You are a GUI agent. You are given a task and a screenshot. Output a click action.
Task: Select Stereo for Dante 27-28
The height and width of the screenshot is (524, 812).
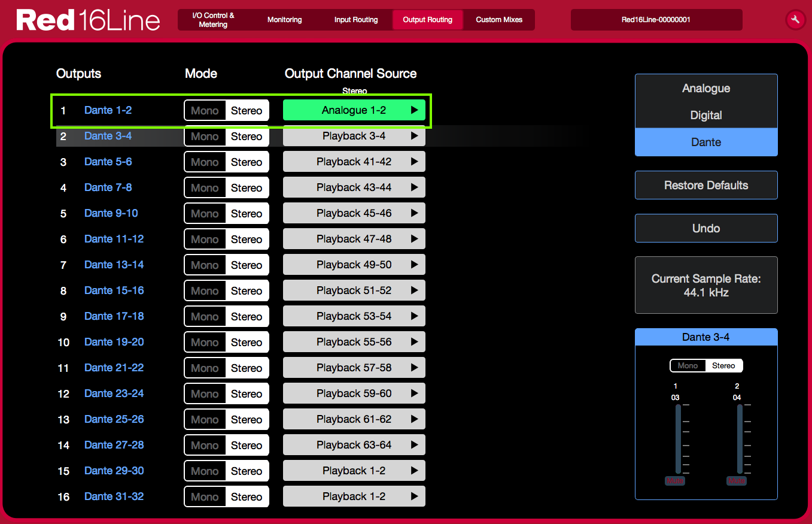click(x=247, y=445)
